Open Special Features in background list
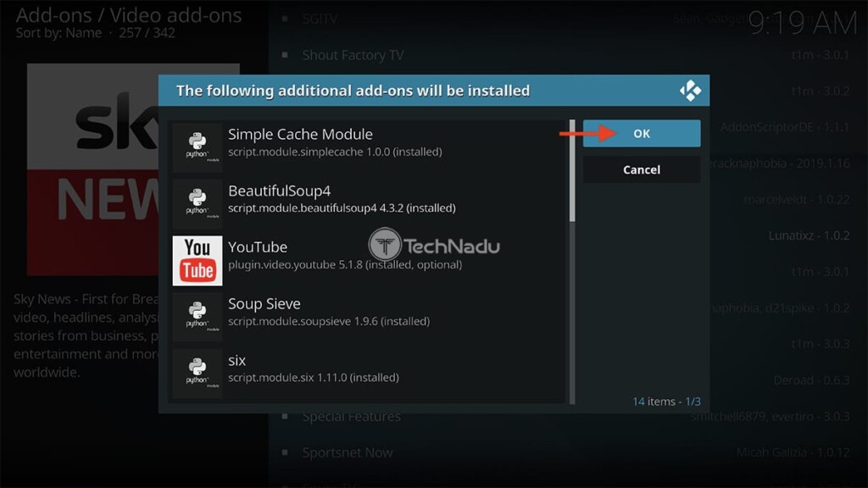This screenshot has width=868, height=488. (351, 417)
